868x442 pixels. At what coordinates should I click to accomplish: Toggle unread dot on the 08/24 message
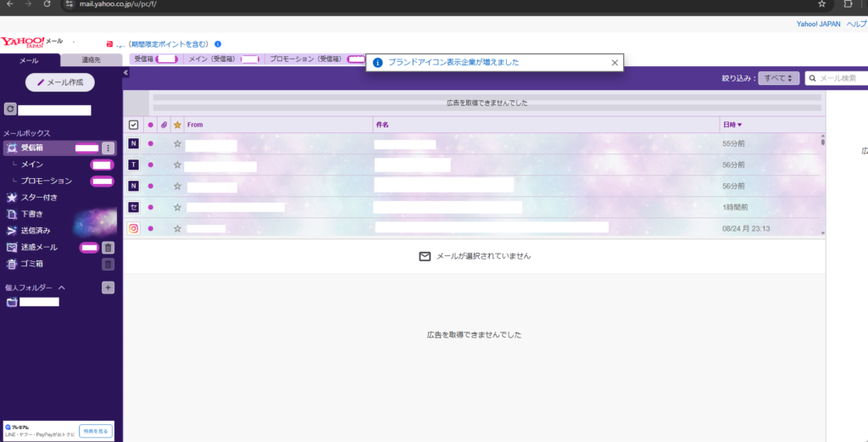[151, 228]
